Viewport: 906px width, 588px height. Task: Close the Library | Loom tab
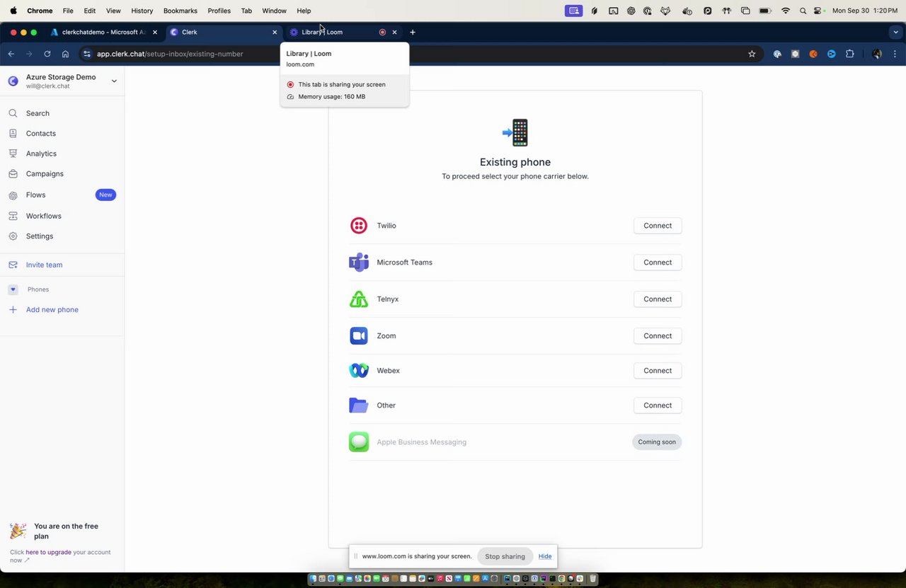tap(394, 32)
